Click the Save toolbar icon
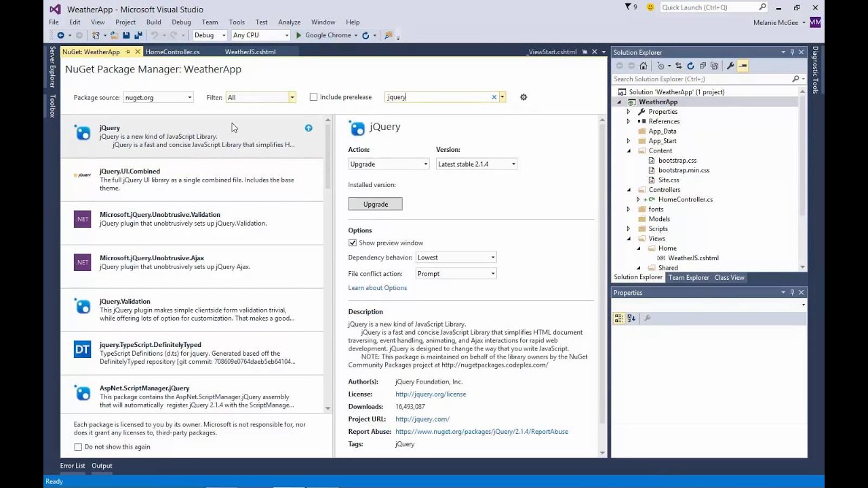This screenshot has width=868, height=488. coord(127,35)
